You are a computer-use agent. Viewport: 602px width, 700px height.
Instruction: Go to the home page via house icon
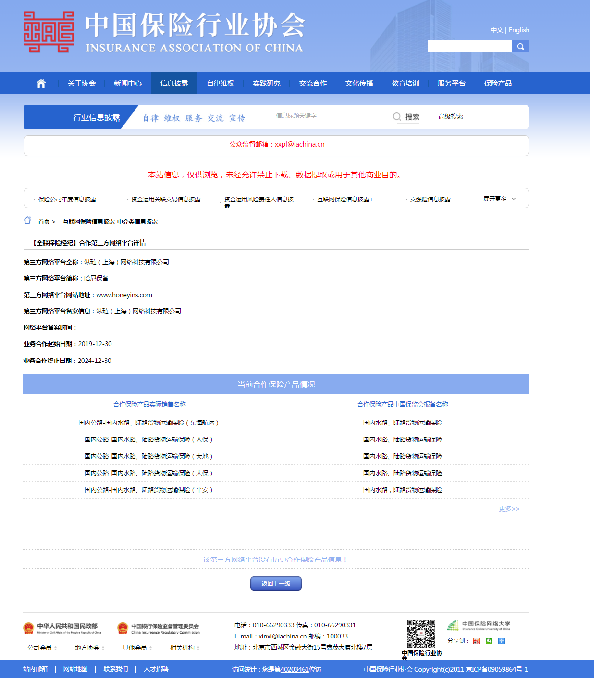(x=41, y=83)
